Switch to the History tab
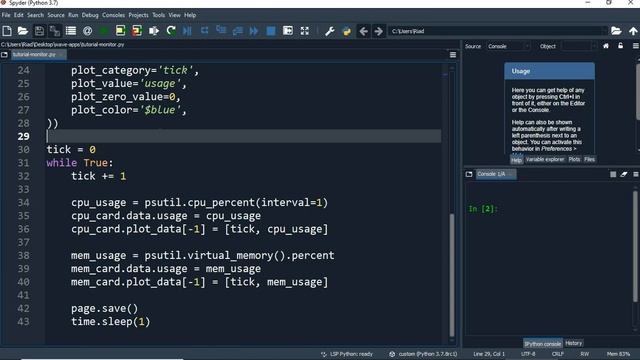The height and width of the screenshot is (360, 640). coord(573,343)
